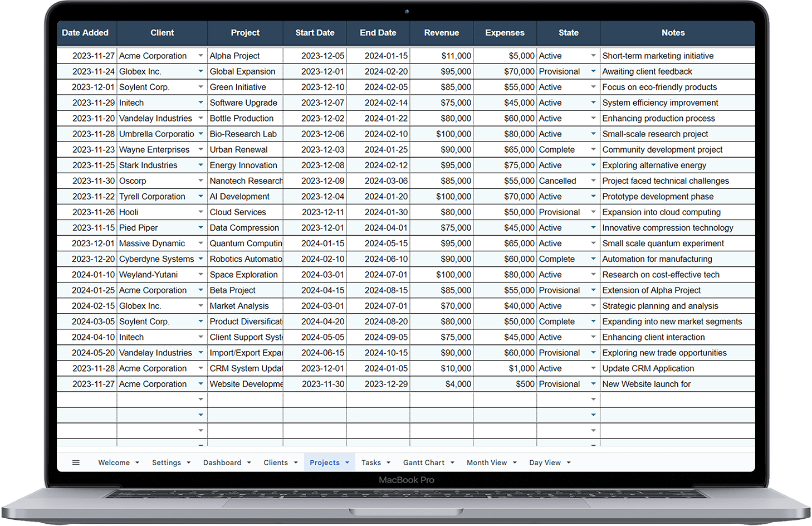Select the Enhancing client interaction note

coord(678,337)
